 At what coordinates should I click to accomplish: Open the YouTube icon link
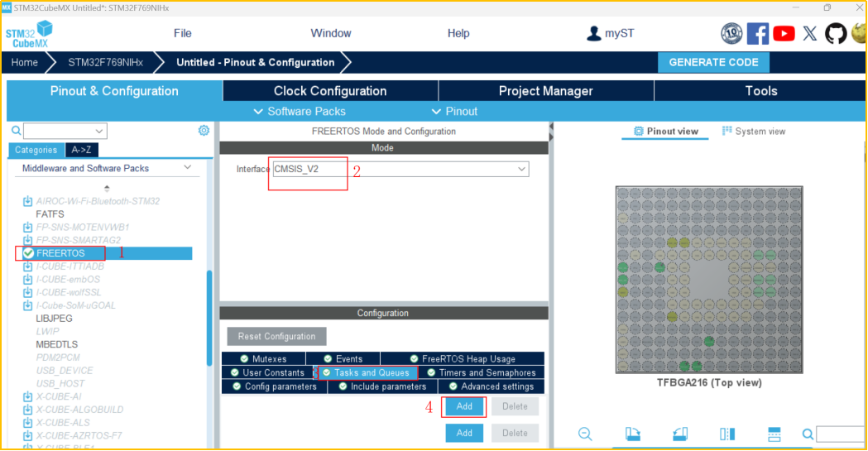[784, 34]
